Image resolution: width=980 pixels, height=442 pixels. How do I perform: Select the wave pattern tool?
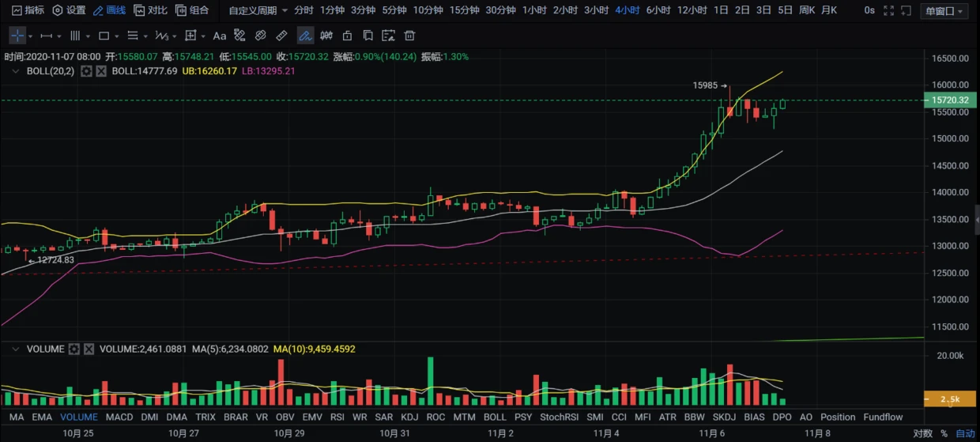[161, 36]
